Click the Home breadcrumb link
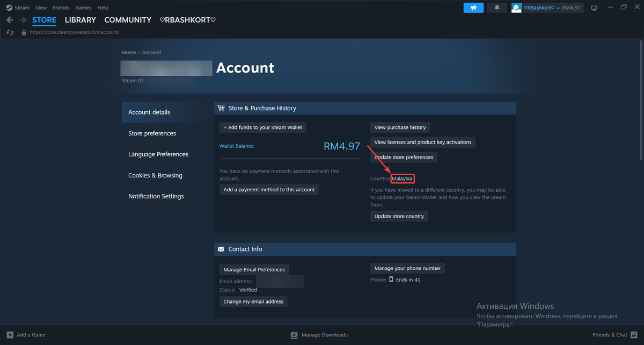 (129, 52)
